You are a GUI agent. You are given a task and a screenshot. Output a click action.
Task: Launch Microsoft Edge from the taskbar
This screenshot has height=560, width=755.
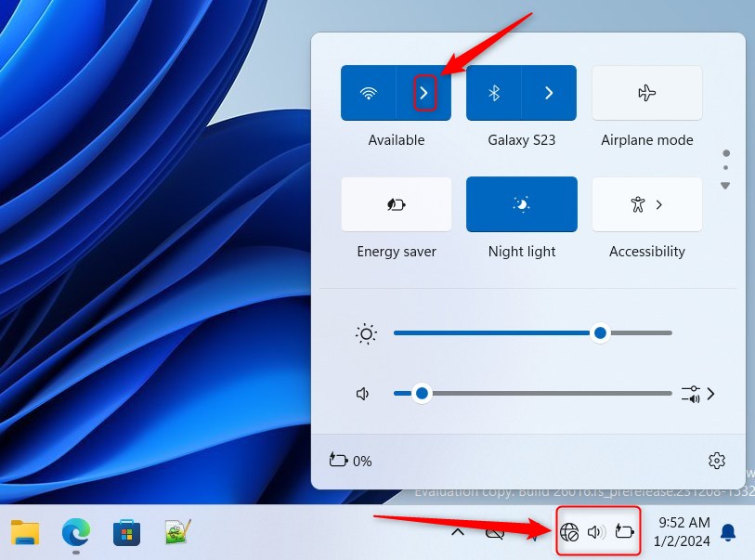[x=75, y=531]
